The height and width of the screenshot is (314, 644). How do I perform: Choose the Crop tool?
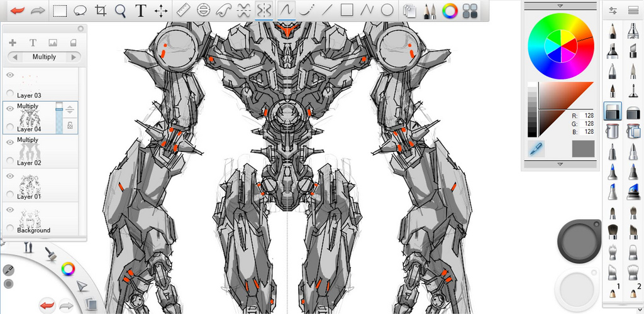click(x=100, y=11)
